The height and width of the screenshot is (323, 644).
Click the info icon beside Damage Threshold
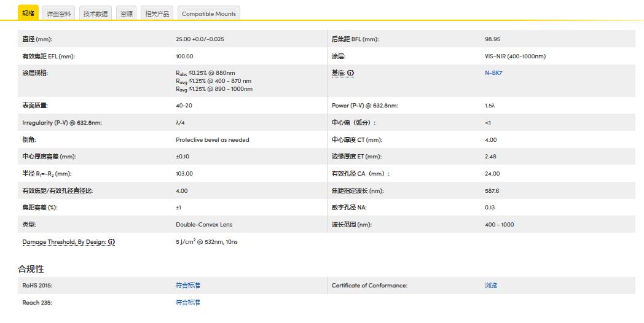pos(111,242)
